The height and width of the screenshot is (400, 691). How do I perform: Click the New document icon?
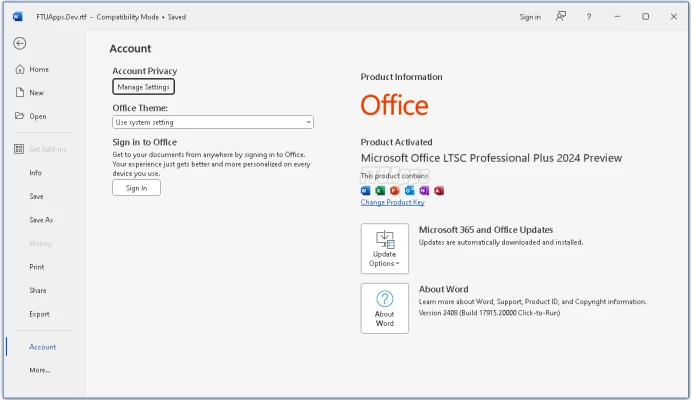coord(20,93)
